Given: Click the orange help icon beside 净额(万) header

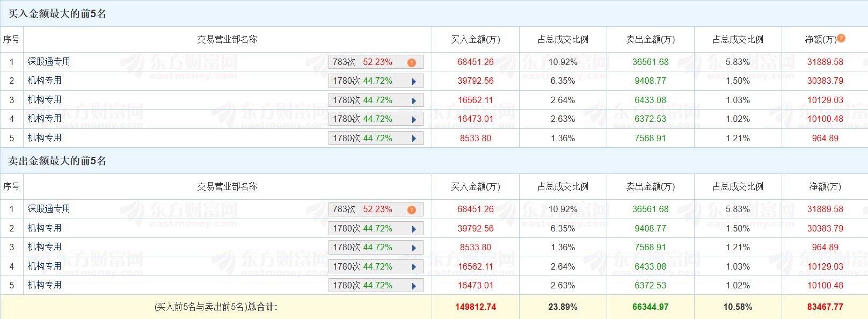Looking at the screenshot, I should (x=841, y=38).
